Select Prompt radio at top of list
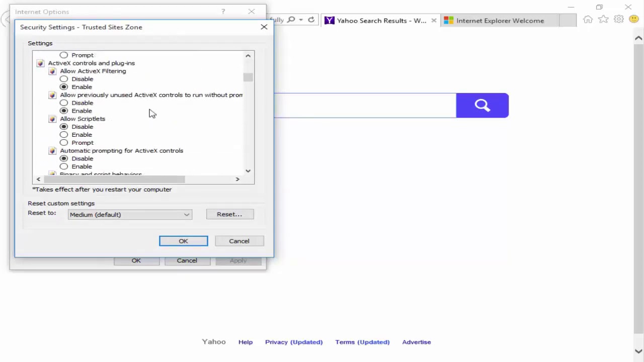Image resolution: width=644 pixels, height=362 pixels. click(64, 55)
